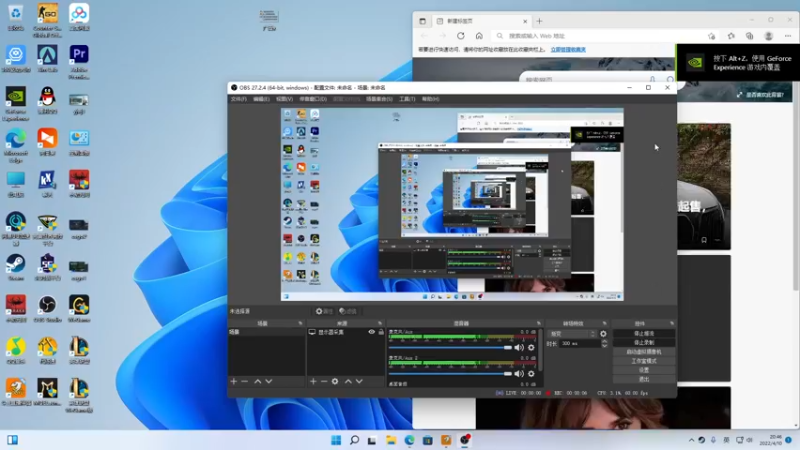Click Stop Recording button in Controls
This screenshot has height=450, width=800.
pos(644,342)
